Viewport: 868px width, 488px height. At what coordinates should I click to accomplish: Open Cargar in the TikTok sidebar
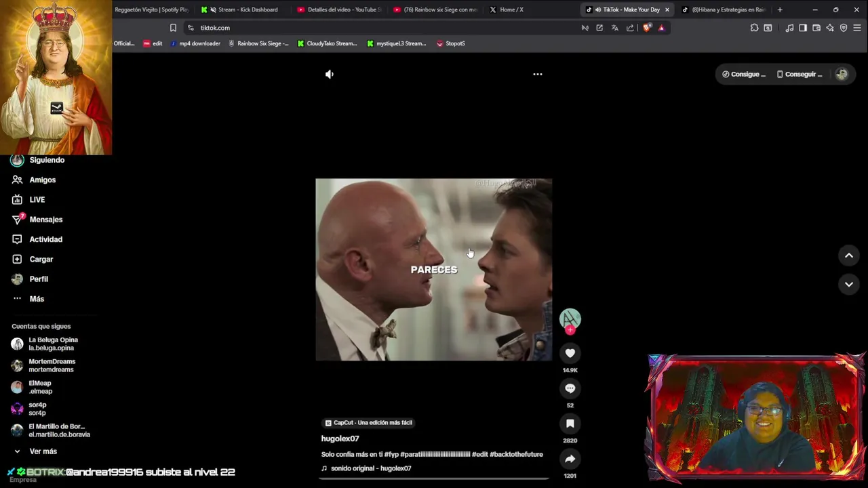tap(32, 260)
